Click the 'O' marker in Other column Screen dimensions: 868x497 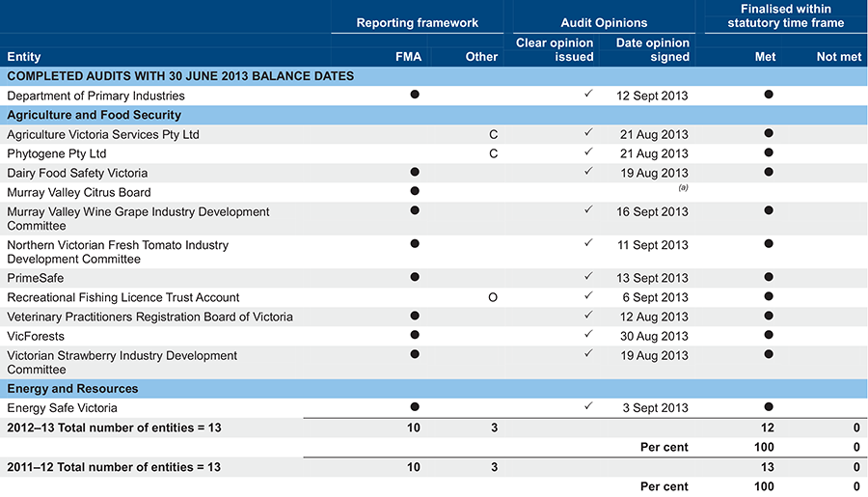coord(493,297)
